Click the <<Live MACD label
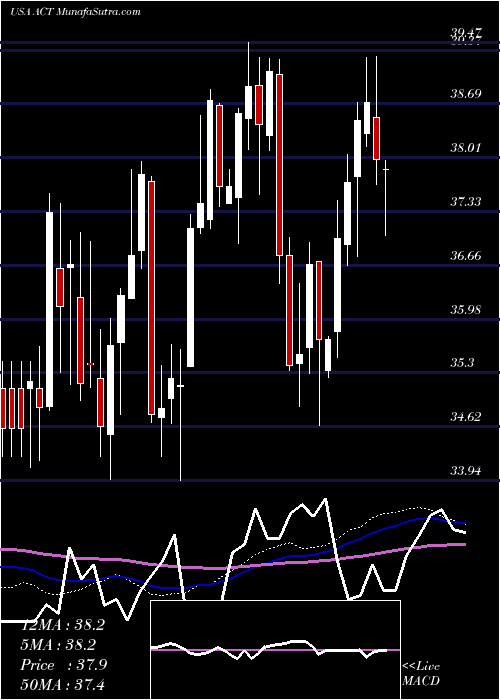This screenshot has width=500, height=700. pyautogui.click(x=421, y=673)
